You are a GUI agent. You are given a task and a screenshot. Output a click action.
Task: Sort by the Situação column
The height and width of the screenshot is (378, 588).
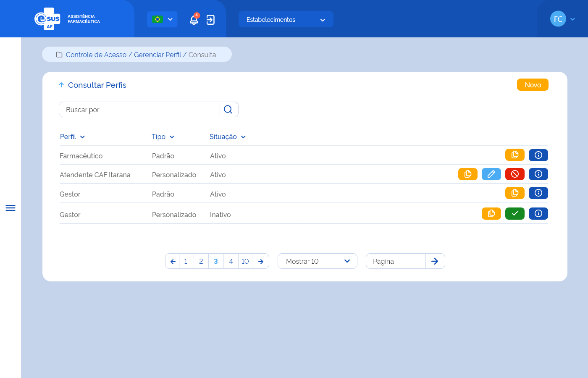tap(227, 137)
